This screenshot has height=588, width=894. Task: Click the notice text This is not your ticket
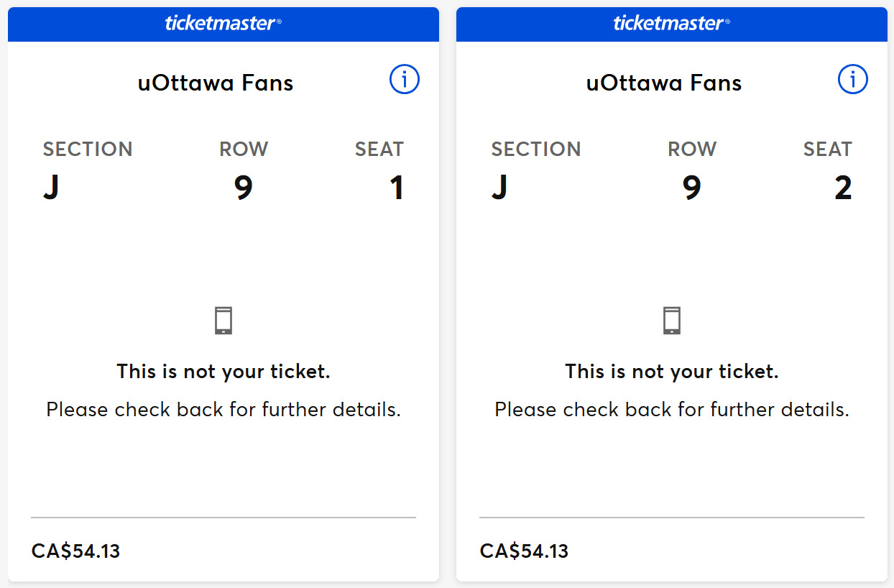point(223,371)
